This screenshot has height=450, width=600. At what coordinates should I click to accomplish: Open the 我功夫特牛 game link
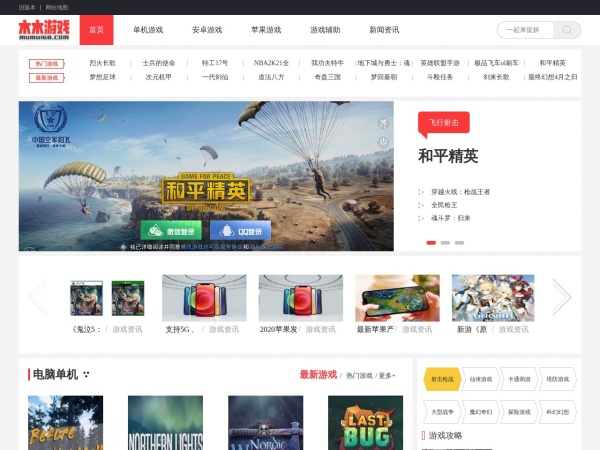pos(328,63)
